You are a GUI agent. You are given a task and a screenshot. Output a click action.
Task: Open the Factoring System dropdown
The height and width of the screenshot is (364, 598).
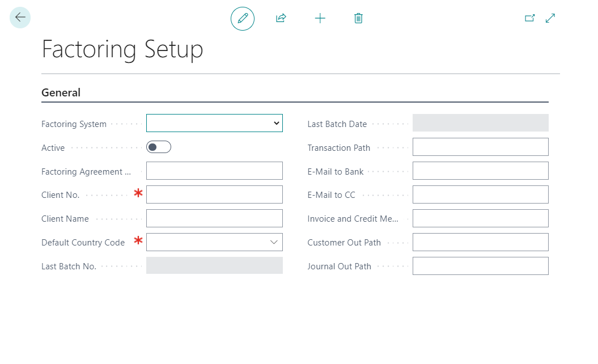[x=214, y=123]
